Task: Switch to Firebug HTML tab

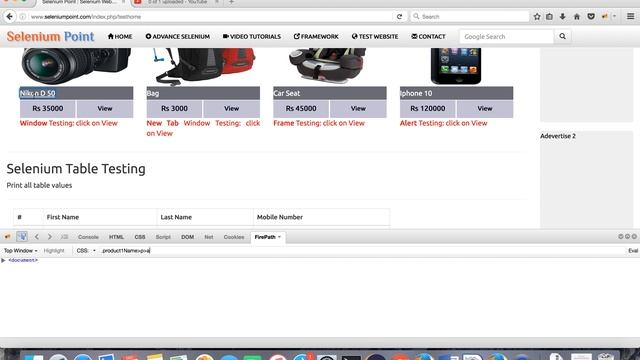Action: tap(116, 237)
